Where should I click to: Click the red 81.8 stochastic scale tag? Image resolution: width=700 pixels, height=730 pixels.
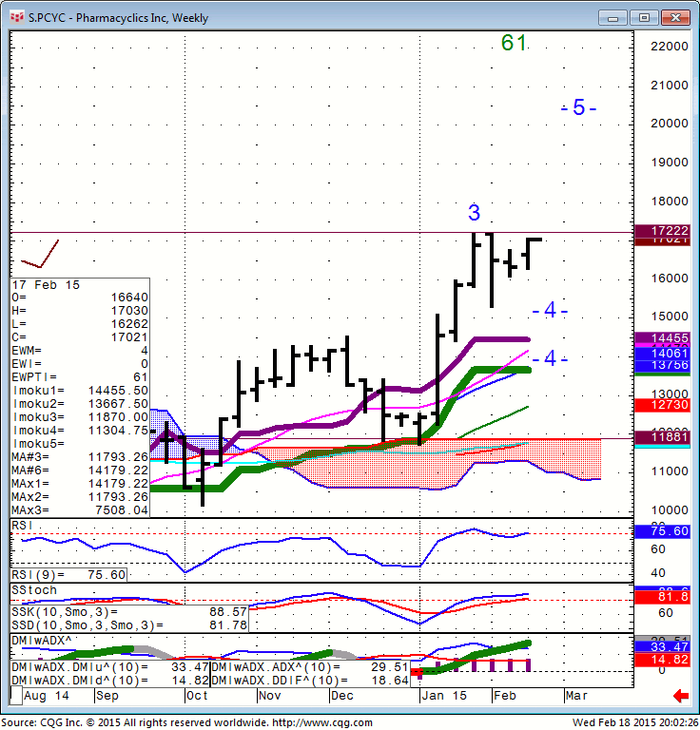coord(662,597)
